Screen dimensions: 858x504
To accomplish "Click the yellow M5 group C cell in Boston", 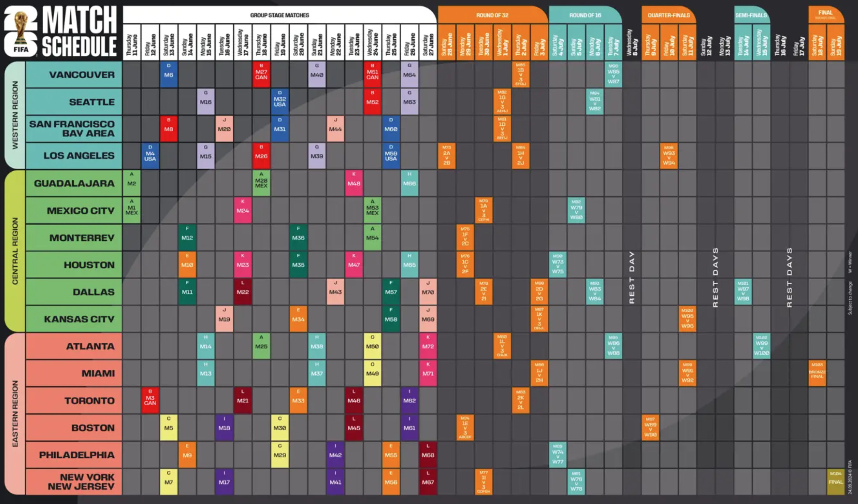I will click(169, 428).
